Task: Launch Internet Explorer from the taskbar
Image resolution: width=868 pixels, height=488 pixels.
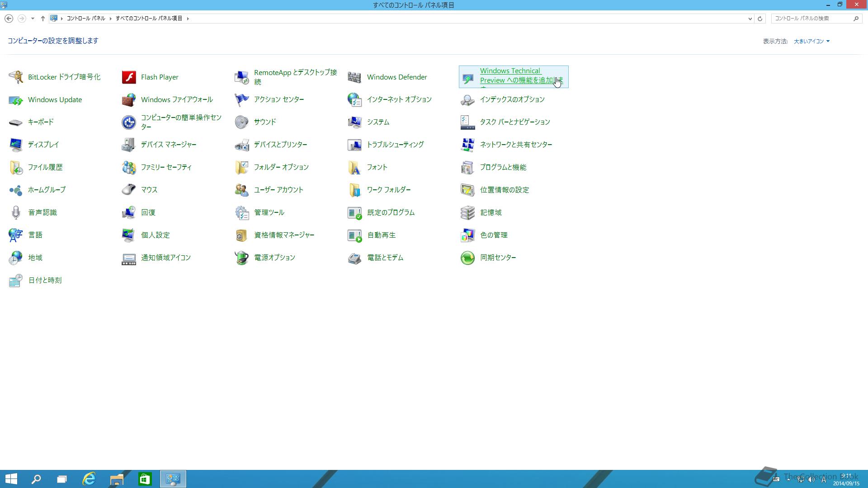Action: pyautogui.click(x=89, y=479)
